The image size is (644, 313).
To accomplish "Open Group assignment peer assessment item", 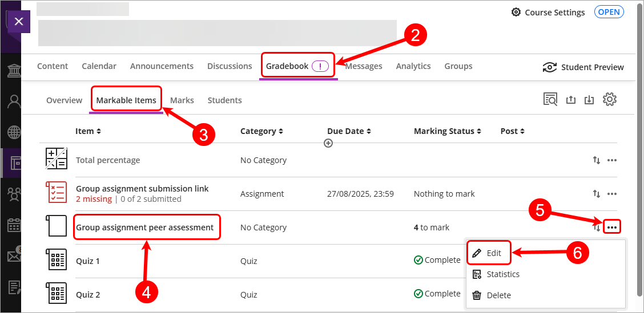I will coord(145,227).
